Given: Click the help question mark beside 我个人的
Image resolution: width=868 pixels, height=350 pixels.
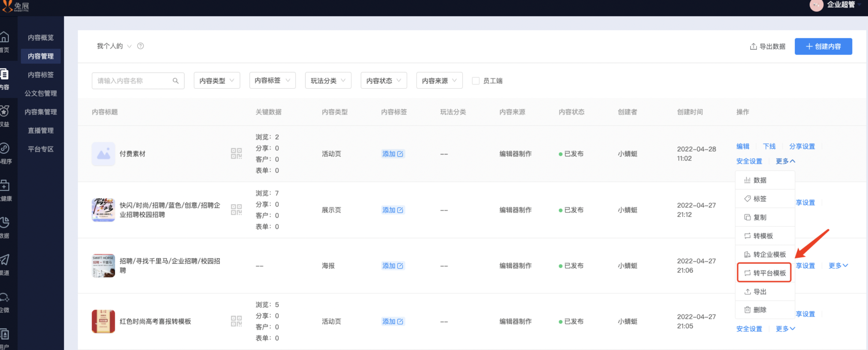Looking at the screenshot, I should click(140, 46).
